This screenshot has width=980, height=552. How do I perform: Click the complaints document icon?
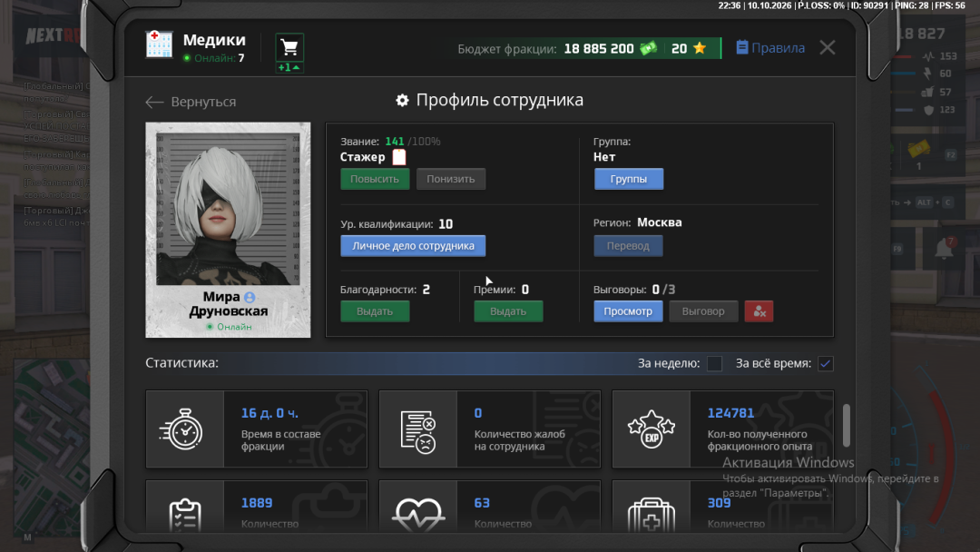(x=417, y=431)
